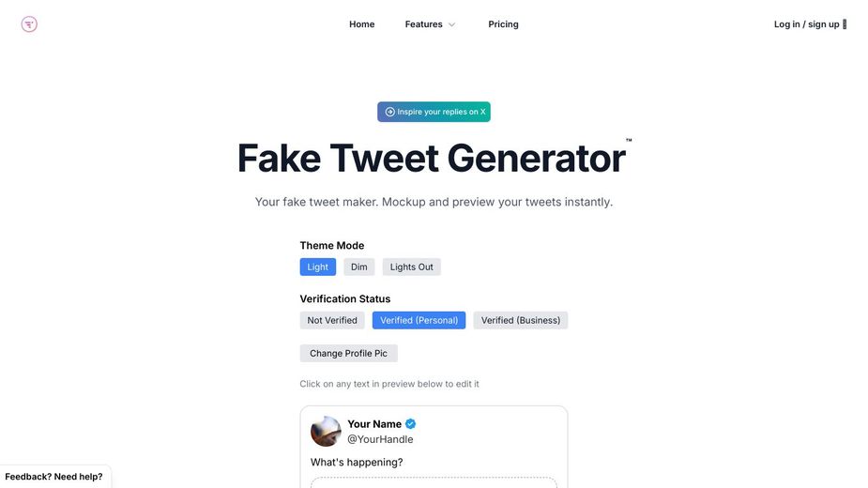The height and width of the screenshot is (488, 868).
Task: Open the Features menu
Action: [x=424, y=24]
